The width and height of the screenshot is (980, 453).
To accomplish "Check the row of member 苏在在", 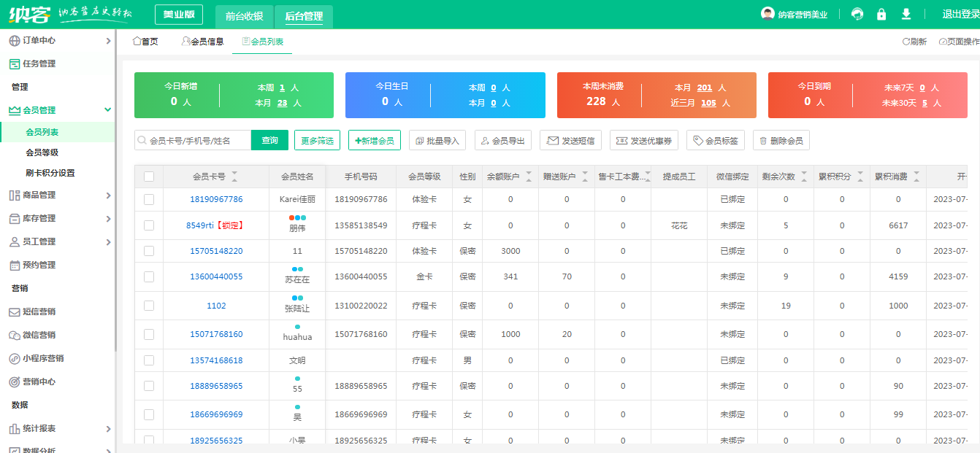I will (149, 276).
